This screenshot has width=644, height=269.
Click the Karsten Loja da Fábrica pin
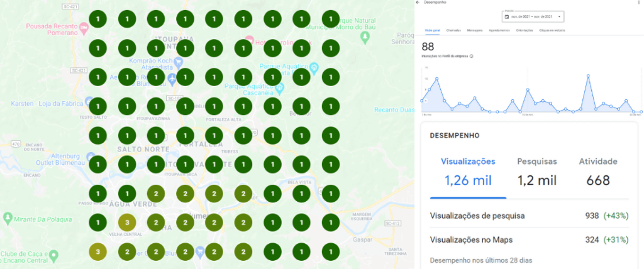click(x=88, y=102)
